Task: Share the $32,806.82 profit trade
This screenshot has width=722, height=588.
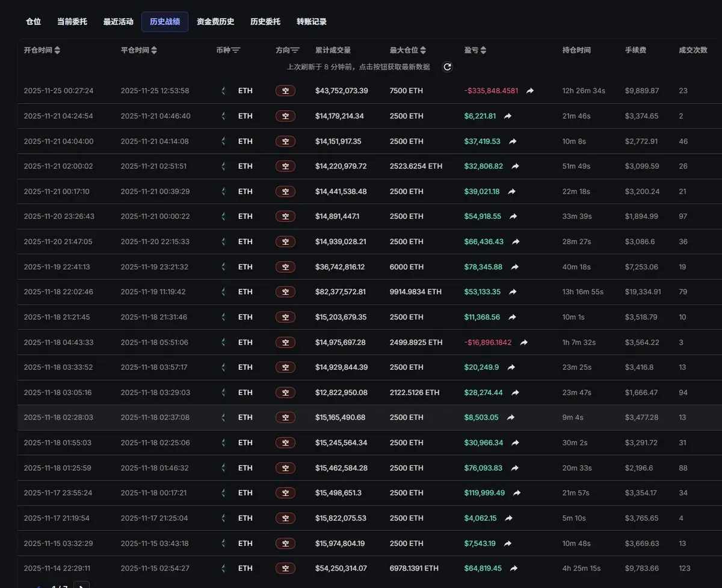Action: 515,167
